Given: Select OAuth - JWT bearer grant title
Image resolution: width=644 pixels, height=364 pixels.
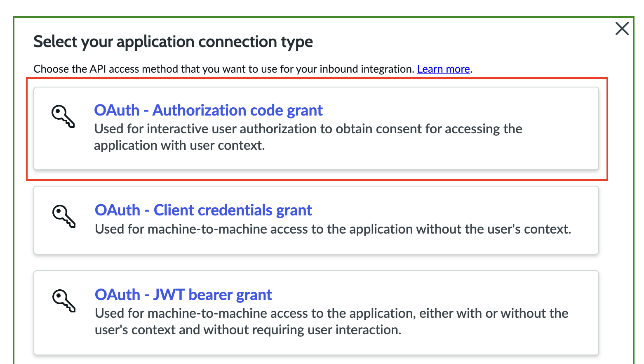Looking at the screenshot, I should (x=183, y=295).
